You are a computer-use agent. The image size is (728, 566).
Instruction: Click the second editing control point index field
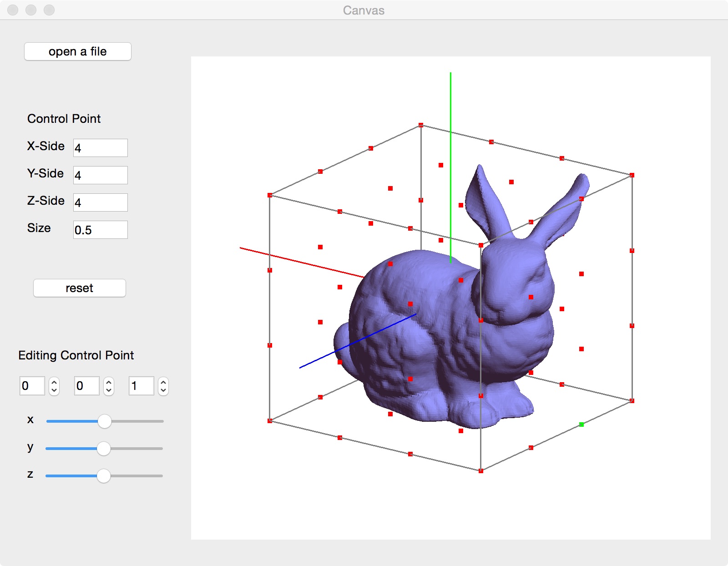[87, 386]
